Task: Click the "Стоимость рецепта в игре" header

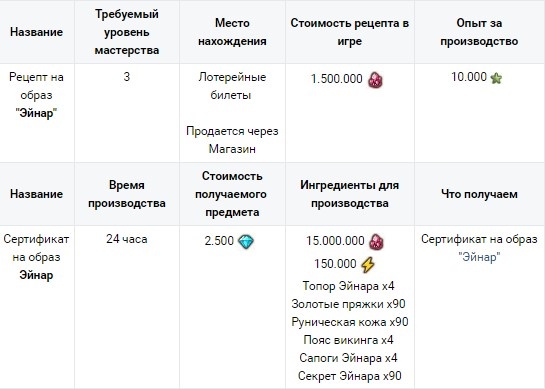Action: [x=350, y=32]
